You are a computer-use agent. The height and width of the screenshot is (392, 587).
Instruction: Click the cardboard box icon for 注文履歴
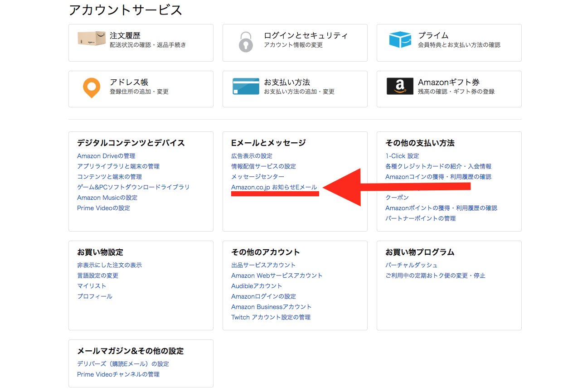(x=91, y=39)
